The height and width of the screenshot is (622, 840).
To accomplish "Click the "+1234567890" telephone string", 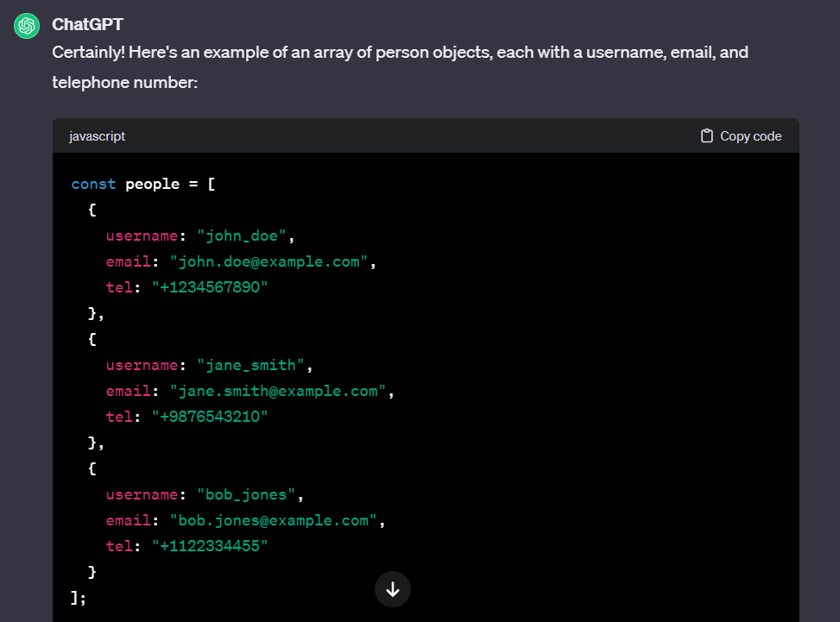I will [210, 287].
